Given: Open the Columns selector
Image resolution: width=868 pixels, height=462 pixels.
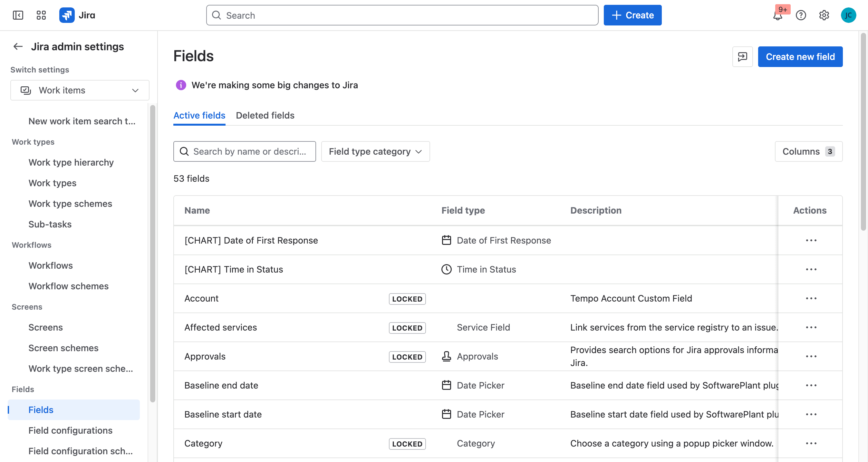Looking at the screenshot, I should click(808, 151).
